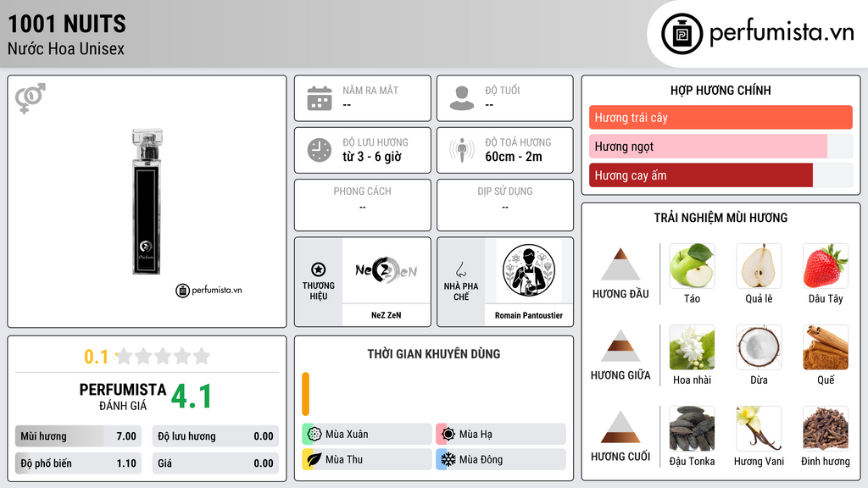
Task: Click the Hương cay ấm accord bar
Action: point(721,175)
